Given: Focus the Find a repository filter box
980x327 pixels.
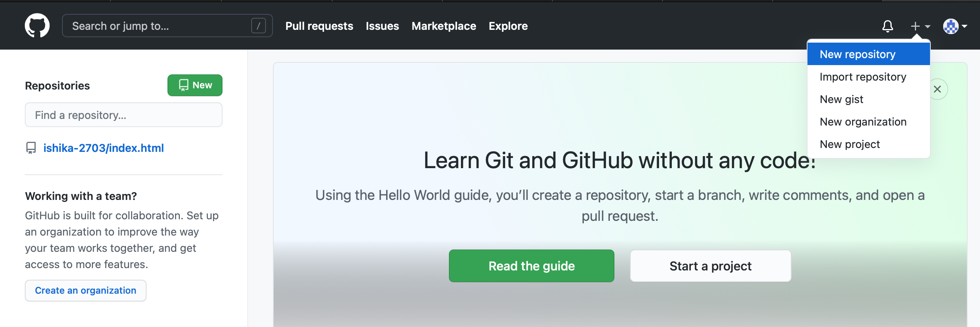Looking at the screenshot, I should tap(124, 115).
